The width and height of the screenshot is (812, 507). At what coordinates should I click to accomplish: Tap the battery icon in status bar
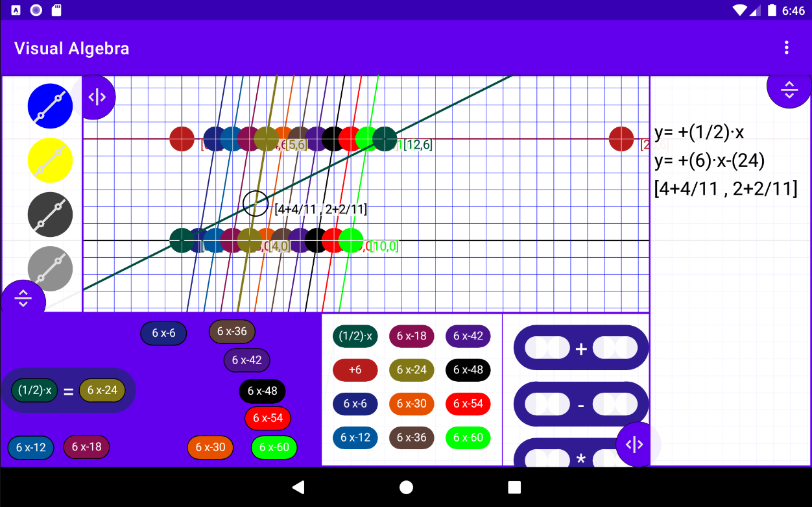(x=772, y=10)
